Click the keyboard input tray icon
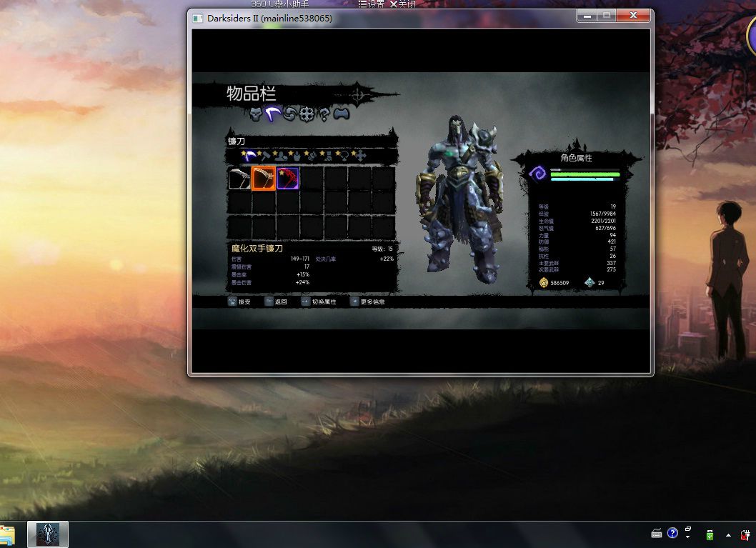This screenshot has width=756, height=548. coord(656,534)
